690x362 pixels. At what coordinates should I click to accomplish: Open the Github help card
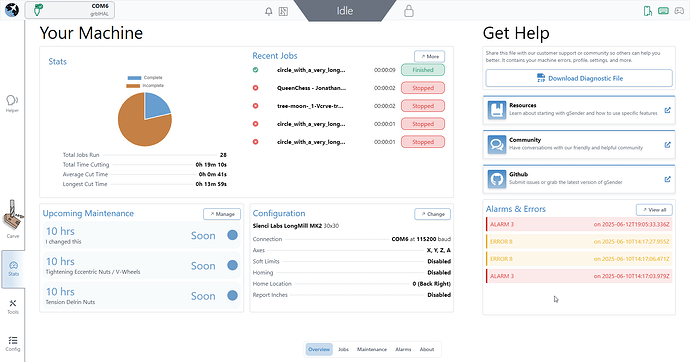(x=579, y=179)
